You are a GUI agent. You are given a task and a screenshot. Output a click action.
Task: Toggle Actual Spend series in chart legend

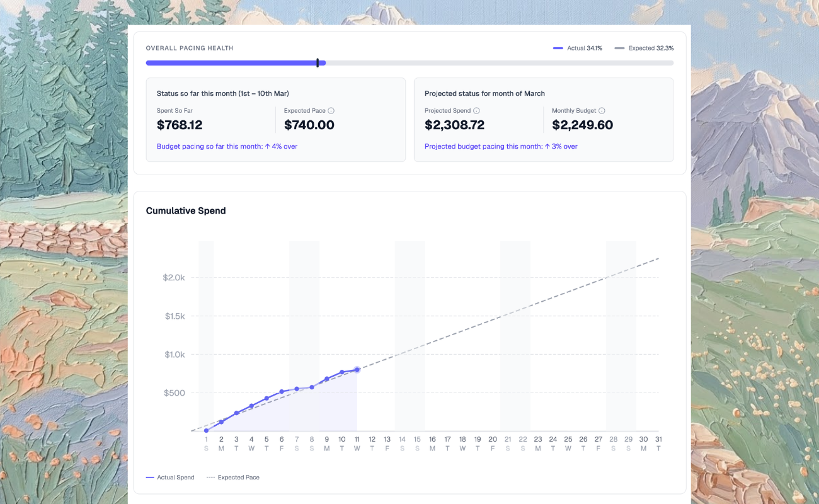[170, 478]
